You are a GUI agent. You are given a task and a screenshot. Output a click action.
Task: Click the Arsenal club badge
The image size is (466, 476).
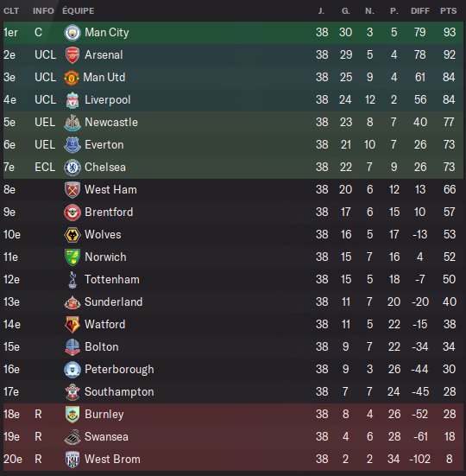(x=72, y=55)
